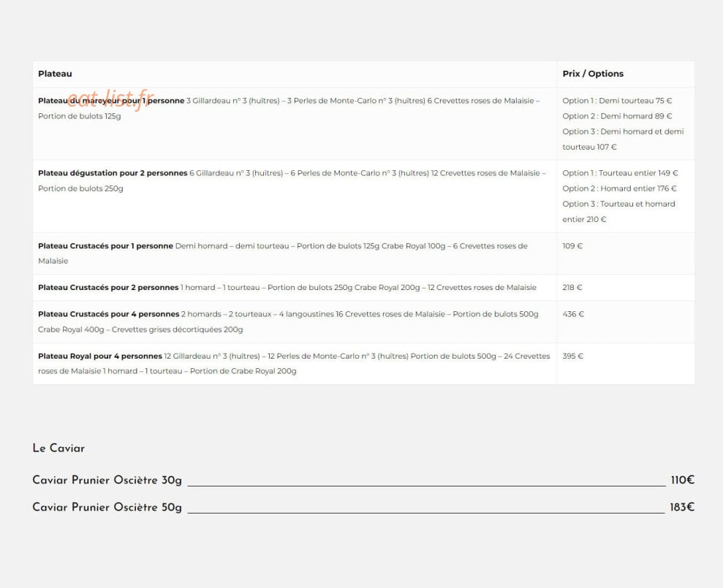
Task: Select Plateau Crustacés pour 4 personnes
Action: [x=109, y=314]
